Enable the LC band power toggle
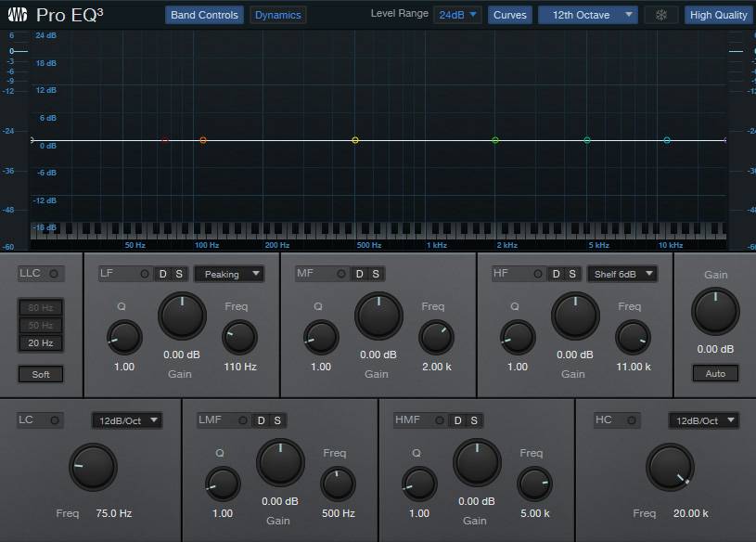The image size is (756, 542). coord(55,420)
